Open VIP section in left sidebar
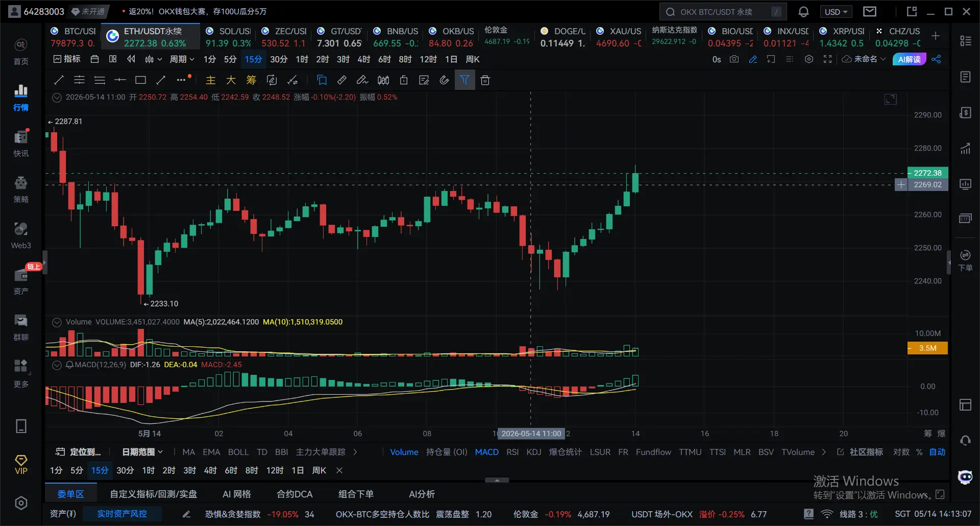Image resolution: width=980 pixels, height=526 pixels. pyautogui.click(x=21, y=465)
